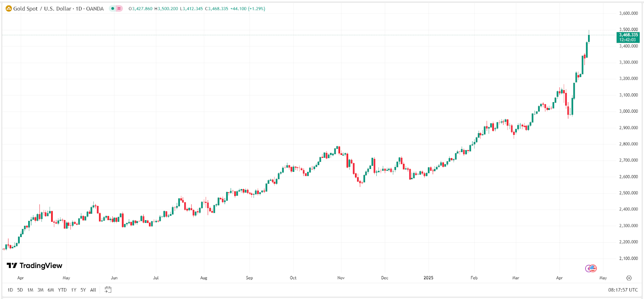Click the US flag event marker on chart

593,268
